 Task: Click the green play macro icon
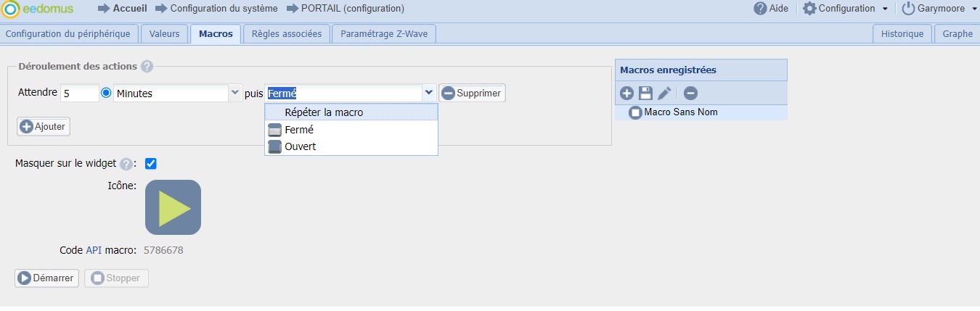point(173,207)
